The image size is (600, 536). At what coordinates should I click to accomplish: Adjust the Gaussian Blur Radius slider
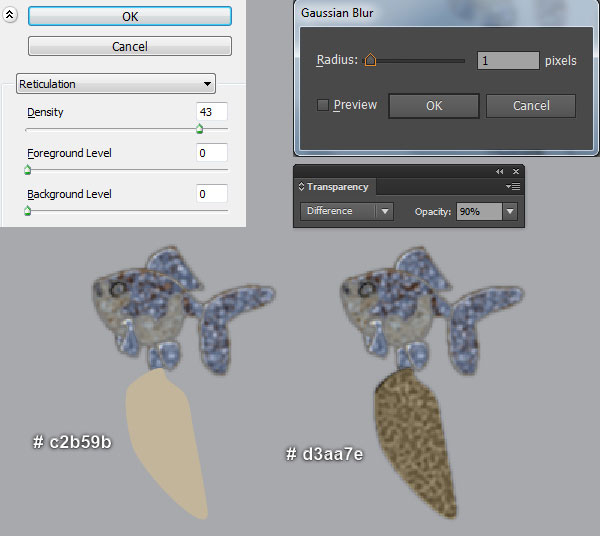370,60
